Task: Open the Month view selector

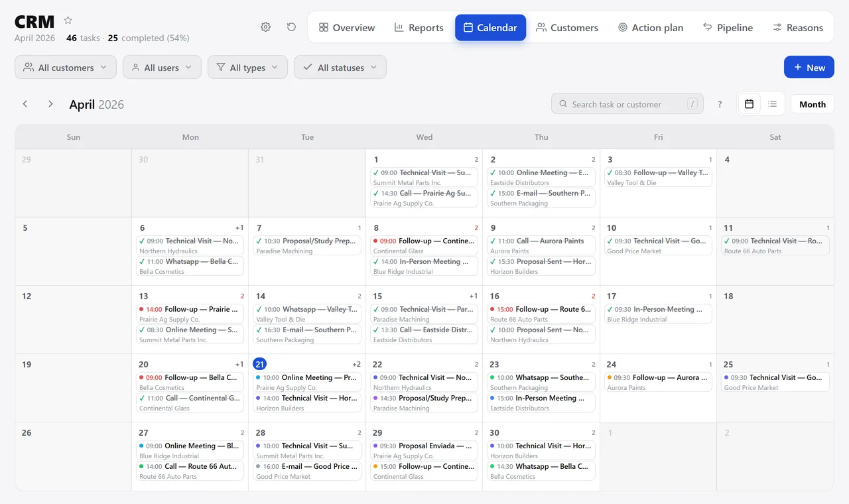Action: tap(812, 104)
